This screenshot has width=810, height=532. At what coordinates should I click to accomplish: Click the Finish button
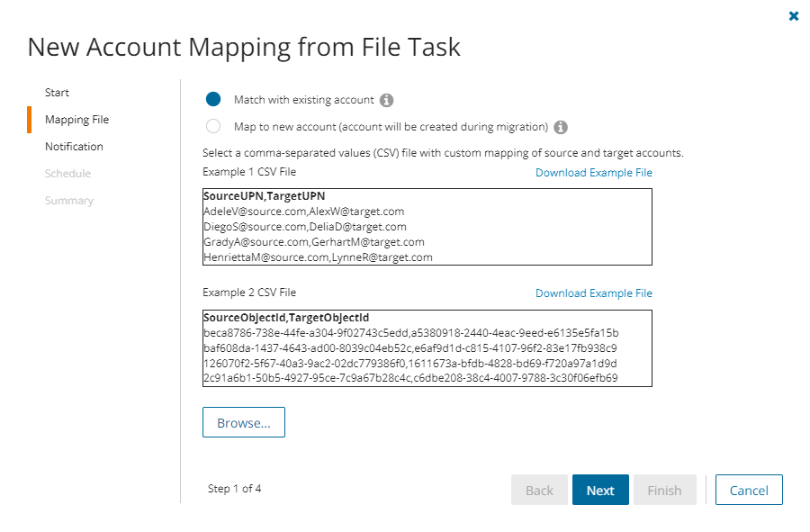coord(664,491)
